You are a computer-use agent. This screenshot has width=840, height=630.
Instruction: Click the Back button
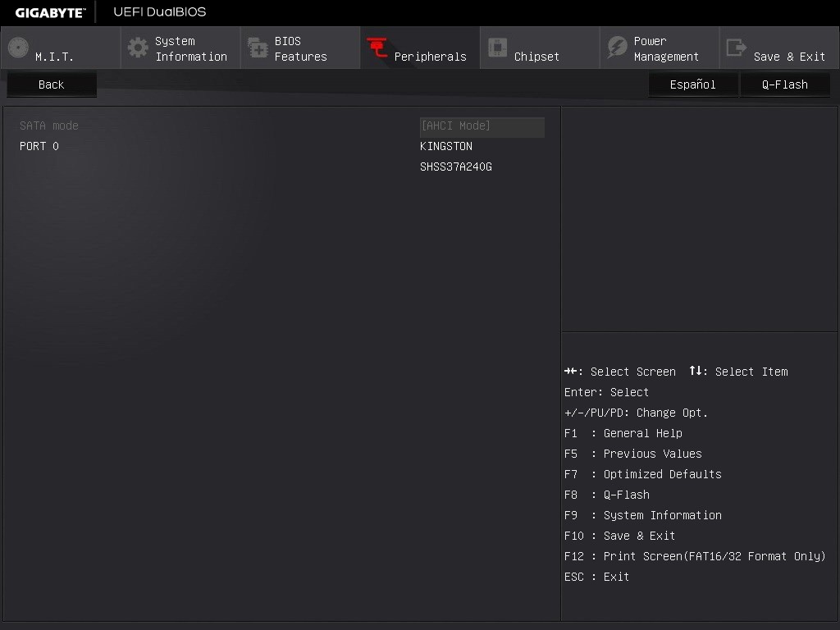[51, 84]
